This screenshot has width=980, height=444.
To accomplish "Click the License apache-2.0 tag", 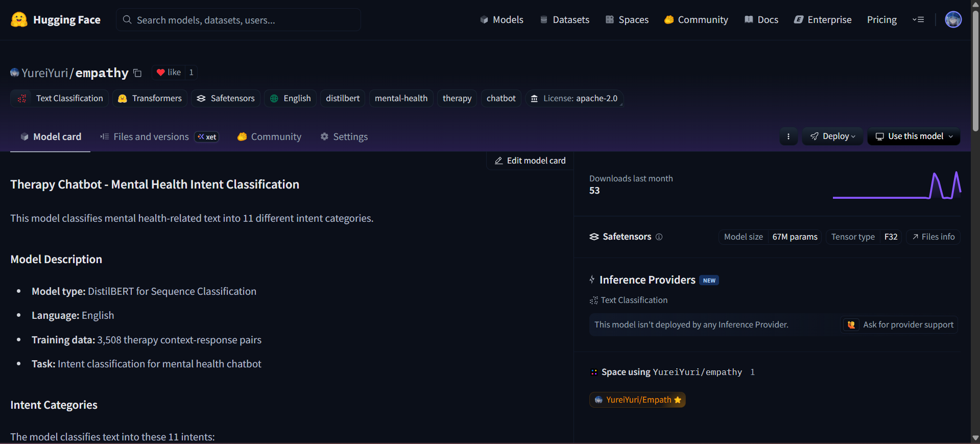I will 574,98.
